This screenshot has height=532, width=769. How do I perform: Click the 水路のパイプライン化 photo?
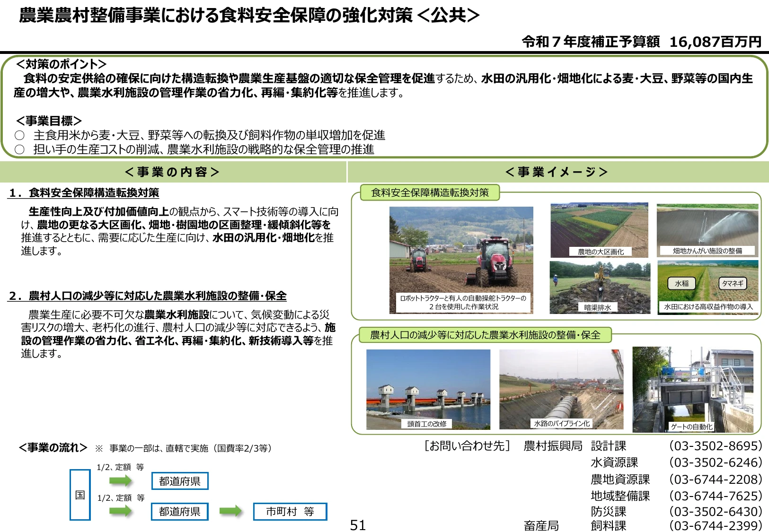click(561, 389)
